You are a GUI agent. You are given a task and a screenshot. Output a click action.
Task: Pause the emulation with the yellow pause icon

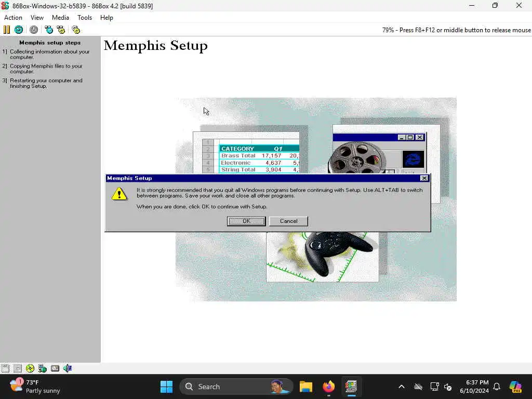coord(7,30)
